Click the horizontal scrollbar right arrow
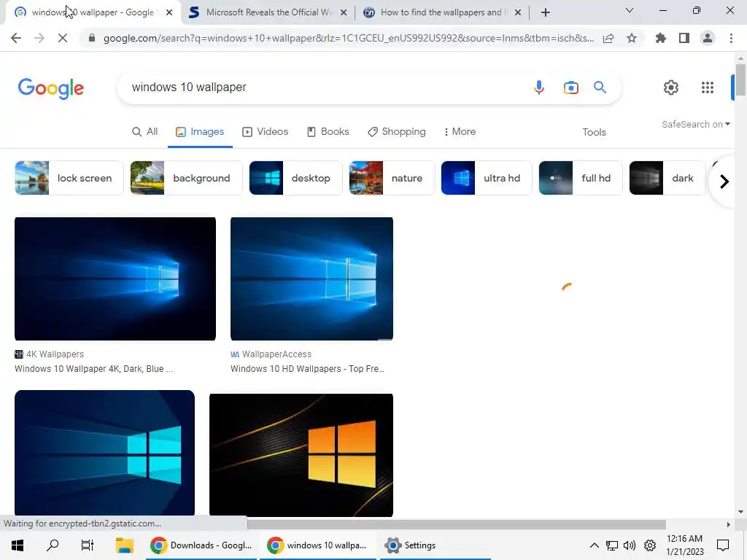This screenshot has height=560, width=747. tap(728, 524)
